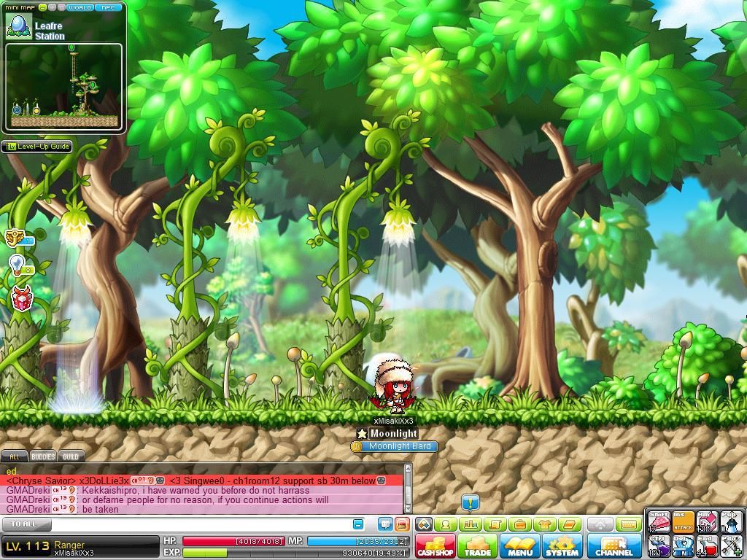
Task: Open the character info shortcut icon
Action: [446, 524]
